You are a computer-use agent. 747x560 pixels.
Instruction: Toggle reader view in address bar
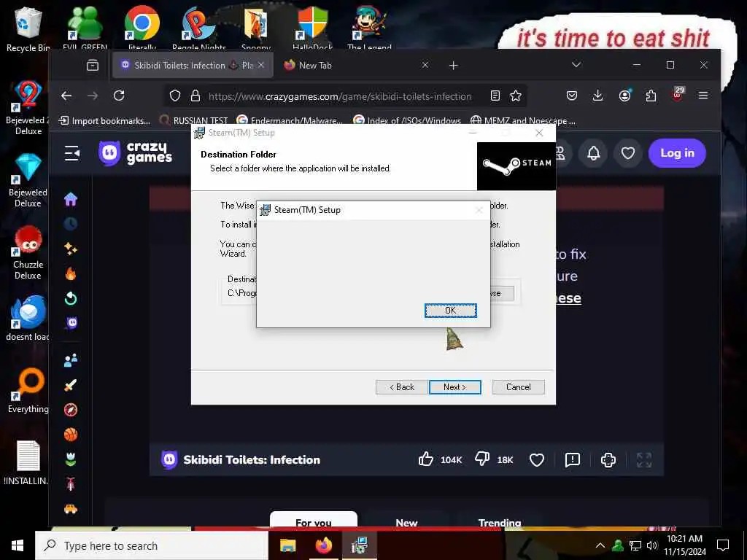tap(495, 96)
